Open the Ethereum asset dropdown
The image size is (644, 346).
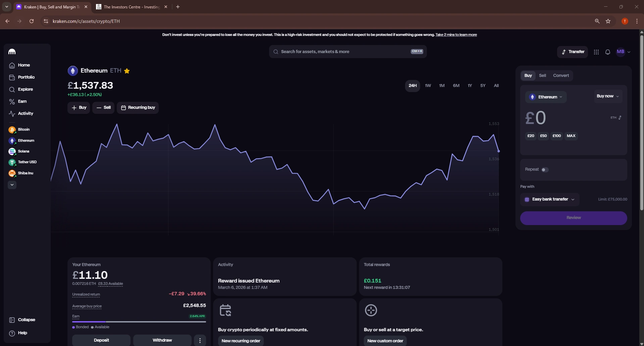tap(546, 97)
